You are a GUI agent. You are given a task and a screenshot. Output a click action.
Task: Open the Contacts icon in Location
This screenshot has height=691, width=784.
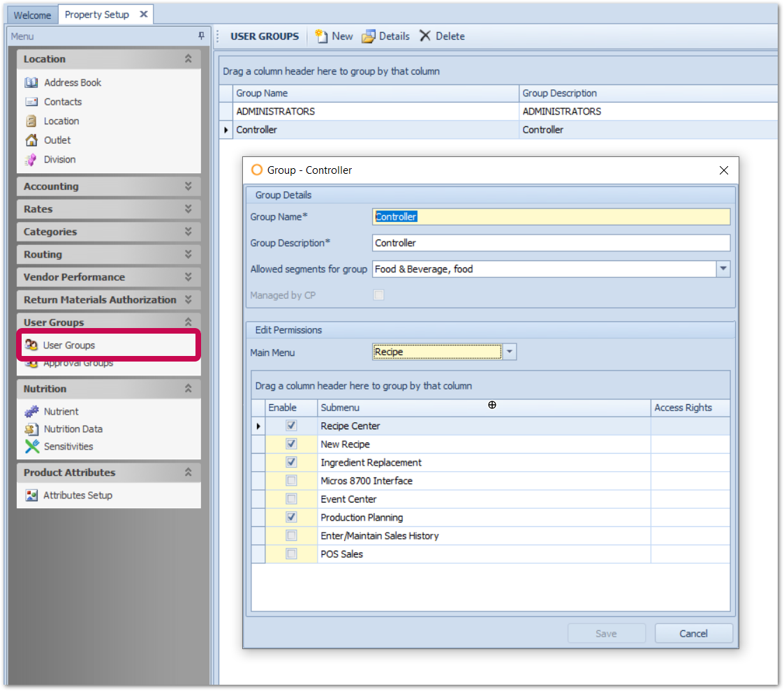[x=31, y=102]
